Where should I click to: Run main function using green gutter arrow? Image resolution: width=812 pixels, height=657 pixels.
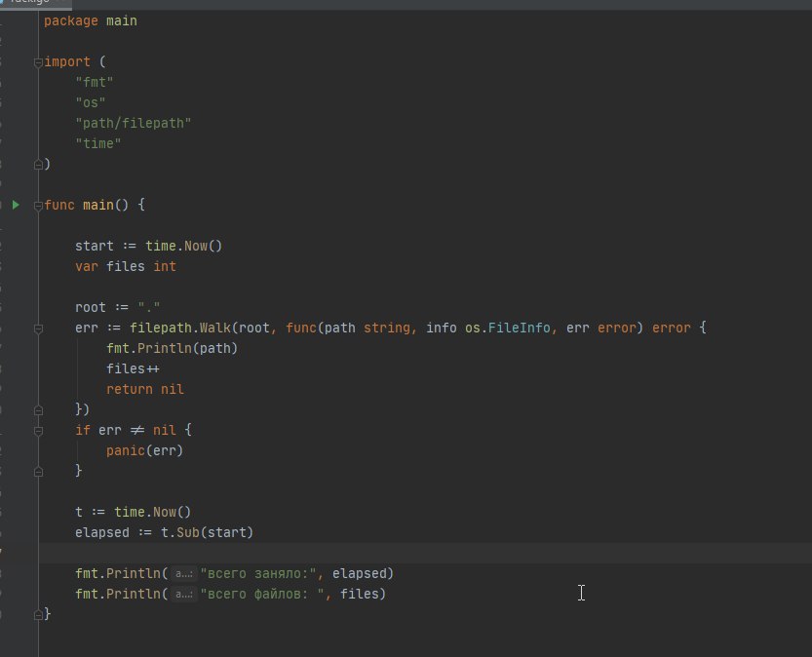(16, 205)
